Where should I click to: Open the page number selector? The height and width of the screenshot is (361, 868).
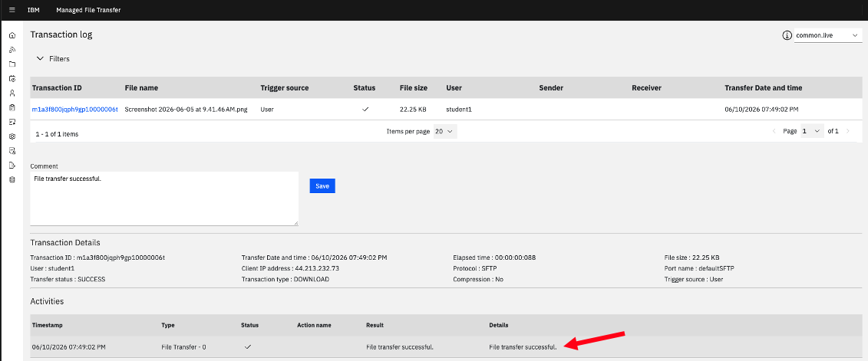pos(811,132)
